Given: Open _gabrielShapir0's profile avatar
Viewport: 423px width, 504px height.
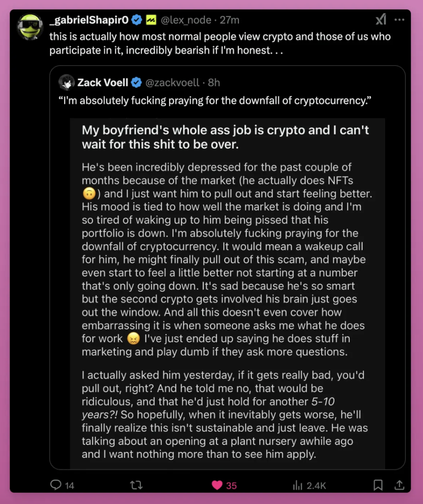Looking at the screenshot, I should pyautogui.click(x=30, y=27).
